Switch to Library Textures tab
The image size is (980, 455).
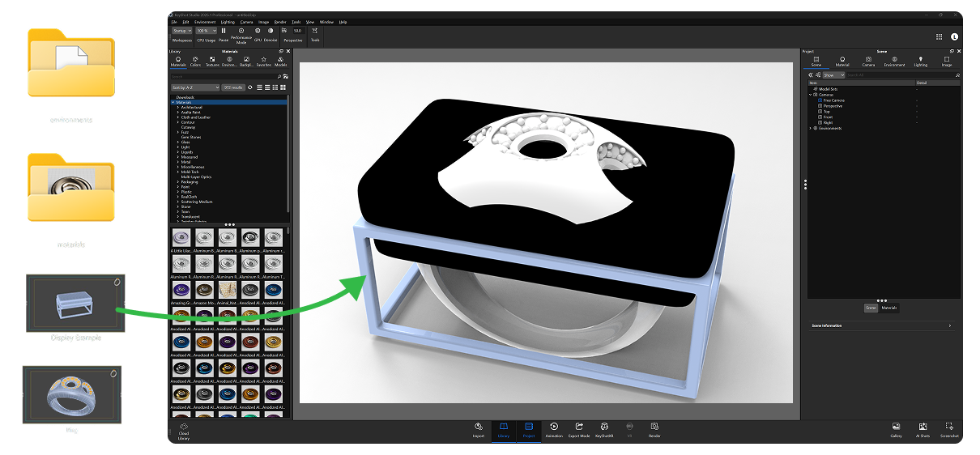tap(212, 62)
